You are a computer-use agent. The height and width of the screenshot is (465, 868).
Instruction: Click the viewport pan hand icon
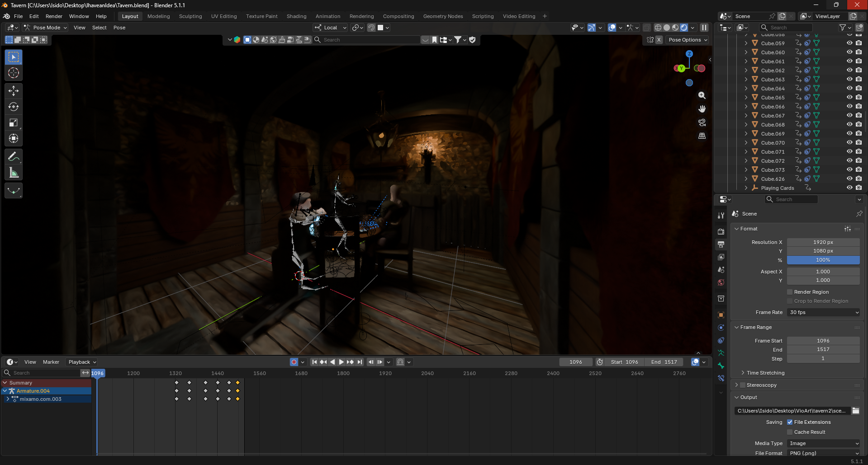[x=702, y=109]
